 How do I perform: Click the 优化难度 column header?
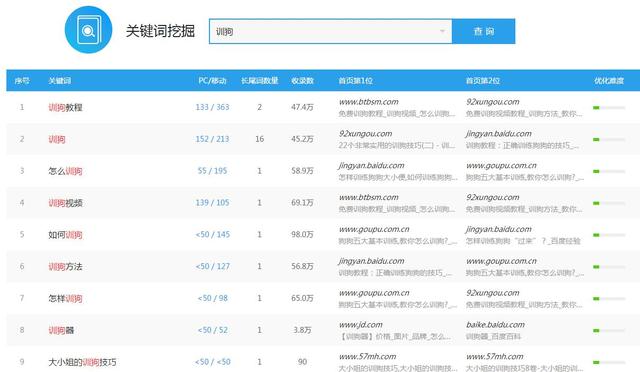click(609, 81)
